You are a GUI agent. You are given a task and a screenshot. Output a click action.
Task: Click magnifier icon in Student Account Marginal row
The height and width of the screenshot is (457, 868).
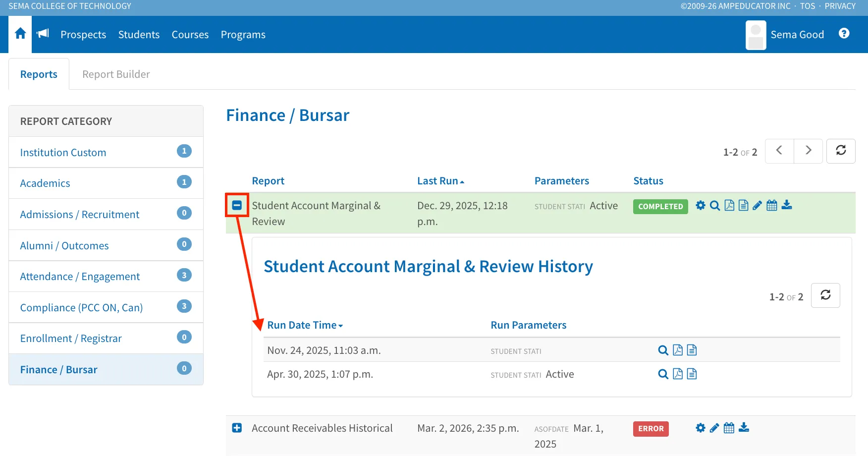(715, 205)
